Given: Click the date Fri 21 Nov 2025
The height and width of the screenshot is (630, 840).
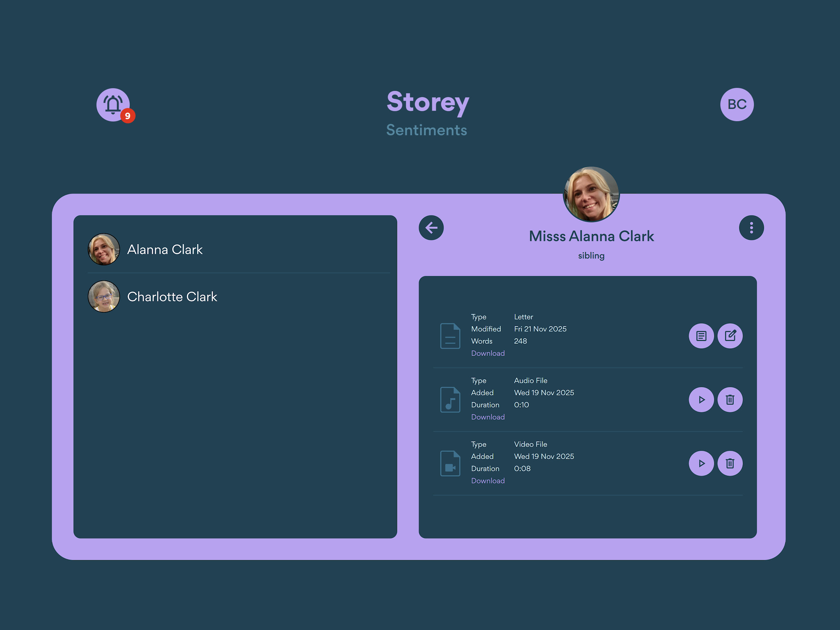Looking at the screenshot, I should click(540, 329).
